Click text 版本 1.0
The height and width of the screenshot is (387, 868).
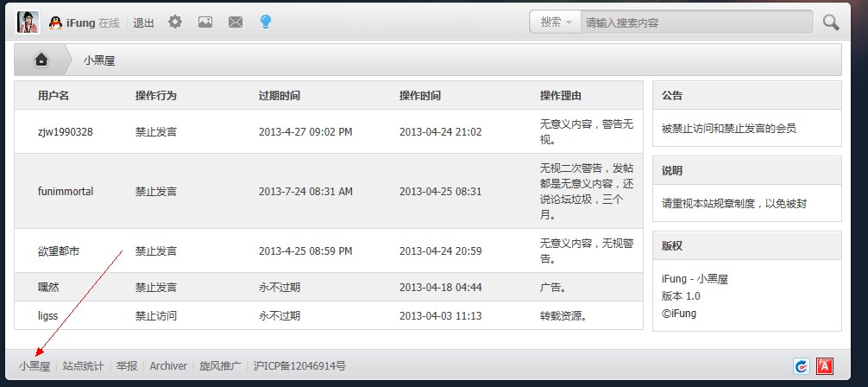[681, 296]
